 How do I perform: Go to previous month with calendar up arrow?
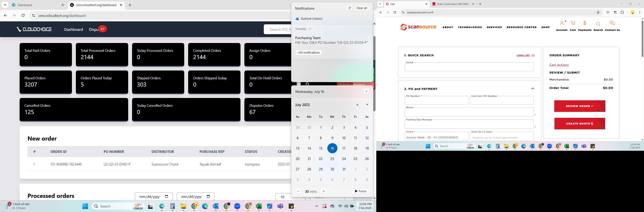coord(357,105)
